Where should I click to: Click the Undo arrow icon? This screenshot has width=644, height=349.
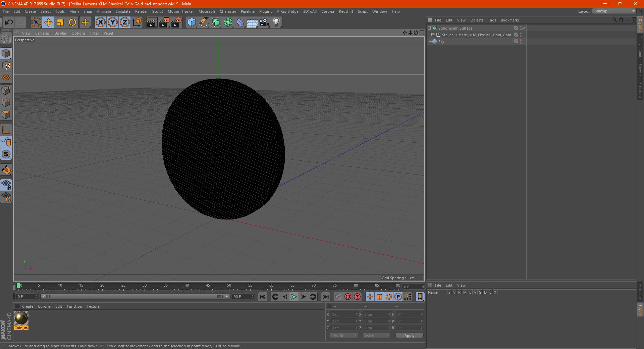[x=9, y=22]
